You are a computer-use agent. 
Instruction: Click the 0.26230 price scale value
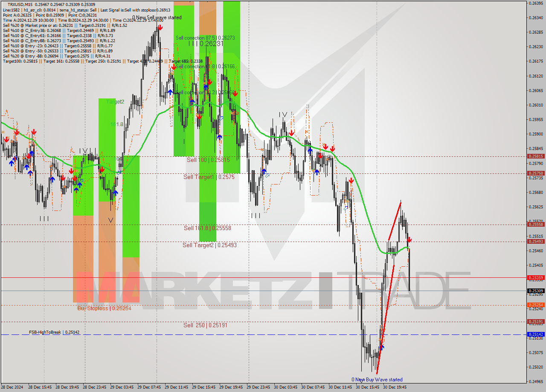pyautogui.click(x=536, y=47)
